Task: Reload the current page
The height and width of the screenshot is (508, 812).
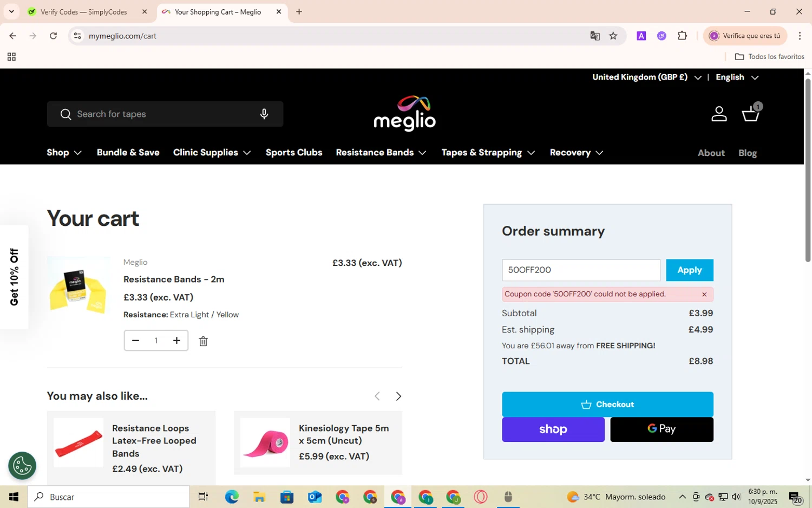Action: coord(53,36)
